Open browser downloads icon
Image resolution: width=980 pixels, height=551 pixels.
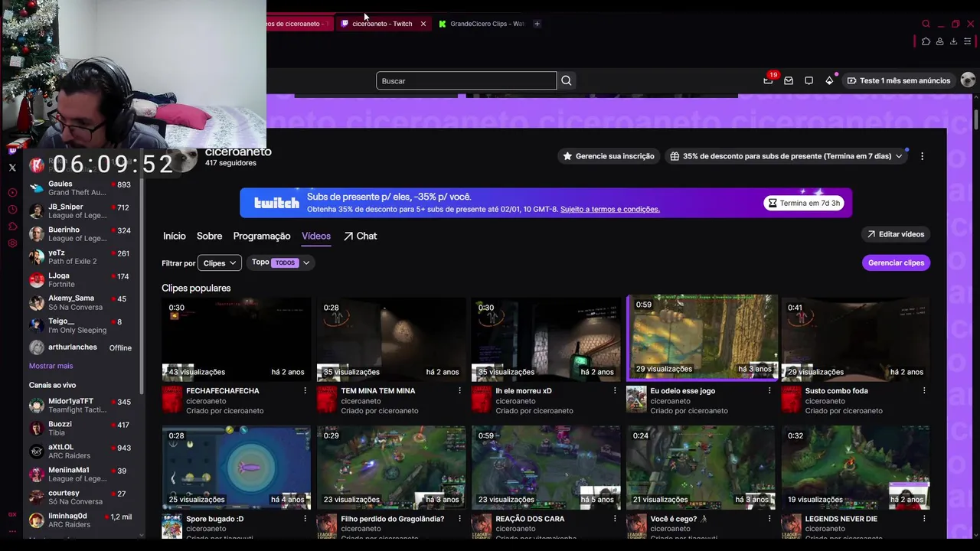[953, 41]
